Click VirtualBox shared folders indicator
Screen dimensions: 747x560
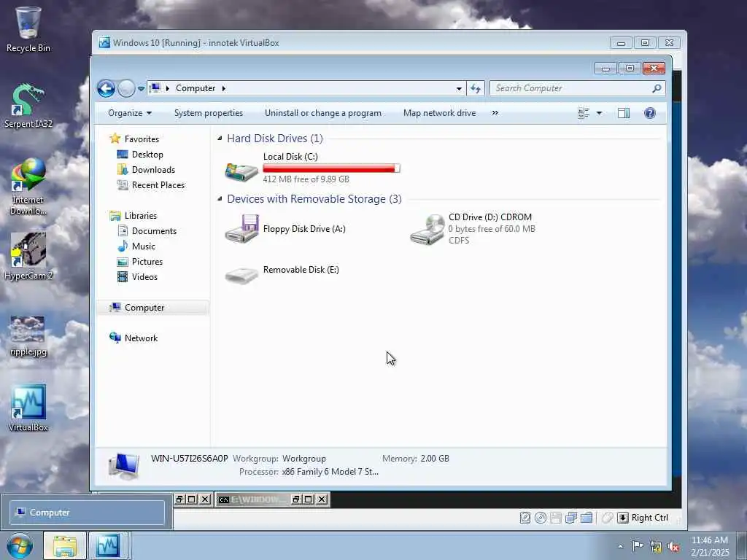(x=587, y=518)
